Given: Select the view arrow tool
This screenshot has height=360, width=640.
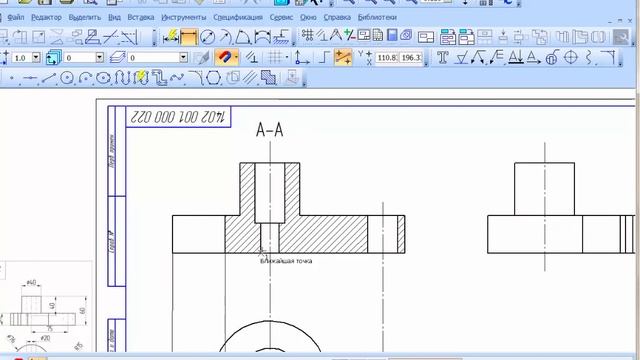Looking at the screenshot, I should tap(533, 58).
